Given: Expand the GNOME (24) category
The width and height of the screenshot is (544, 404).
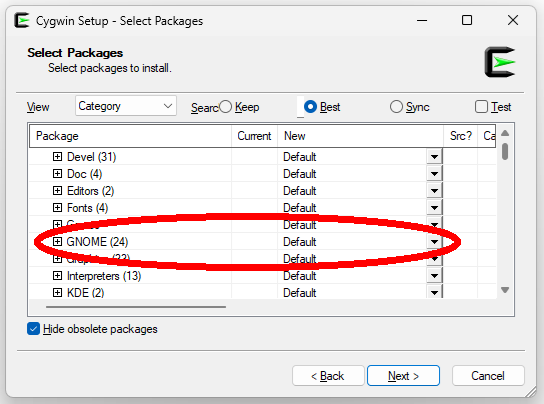Looking at the screenshot, I should (57, 242).
